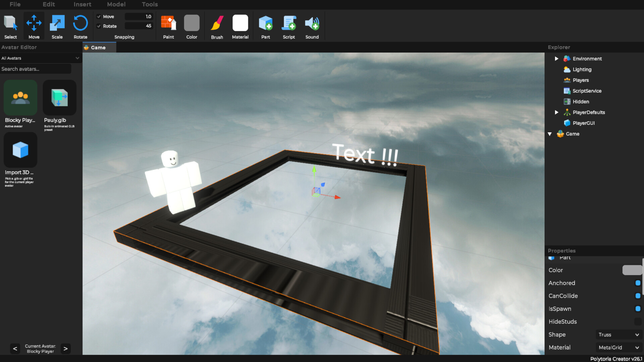This screenshot has width=644, height=362.
Task: Open the Insert menu
Action: (82, 4)
